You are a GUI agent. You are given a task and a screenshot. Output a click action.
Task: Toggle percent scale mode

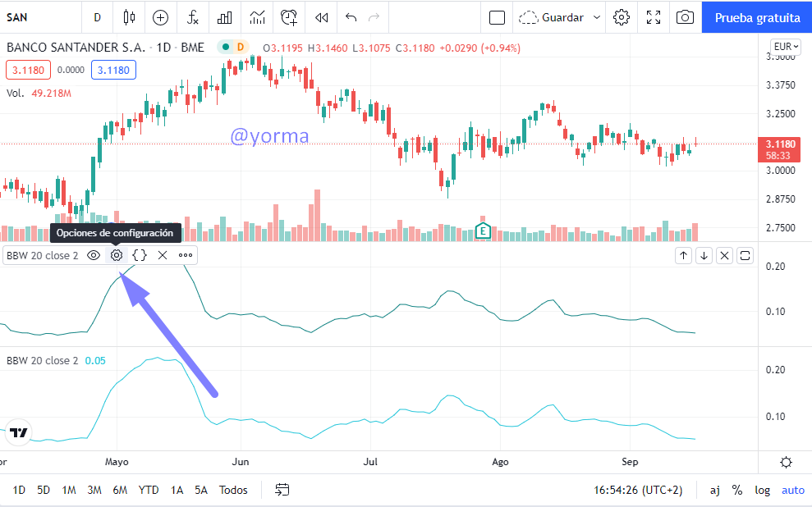pyautogui.click(x=737, y=490)
